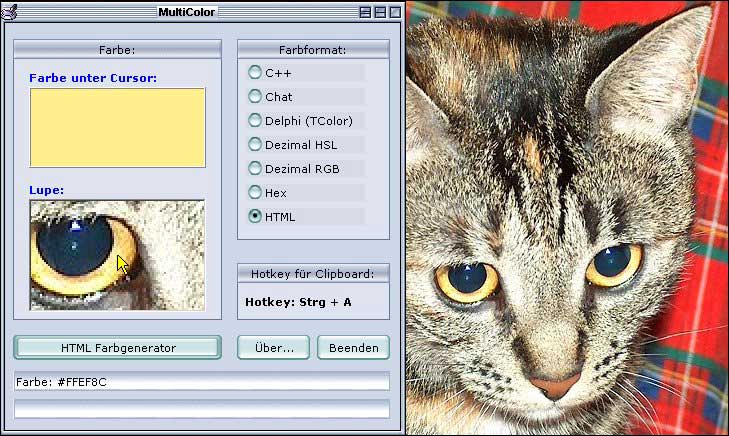Click the Lupe magnifier preview of cat eye
This screenshot has height=436, width=729.
pos(117,255)
